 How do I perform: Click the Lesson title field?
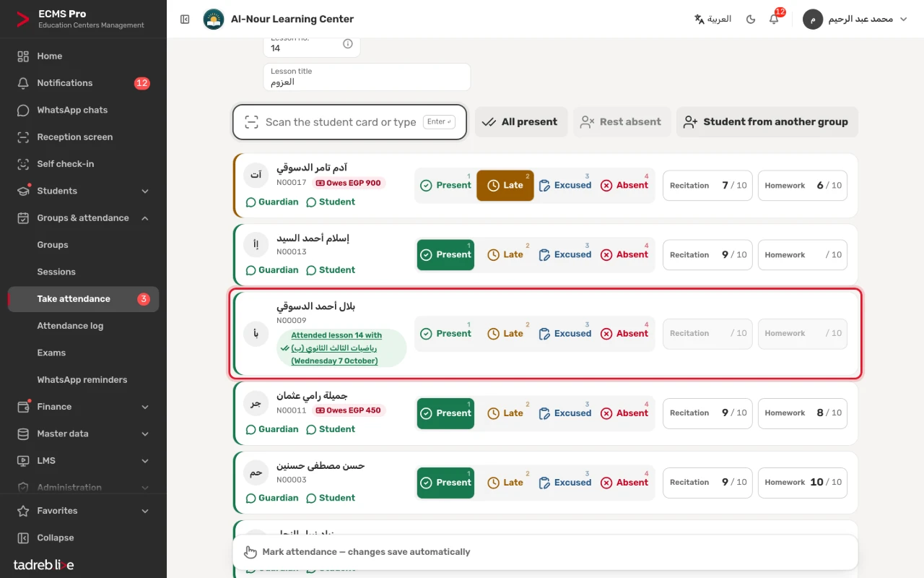tap(367, 77)
